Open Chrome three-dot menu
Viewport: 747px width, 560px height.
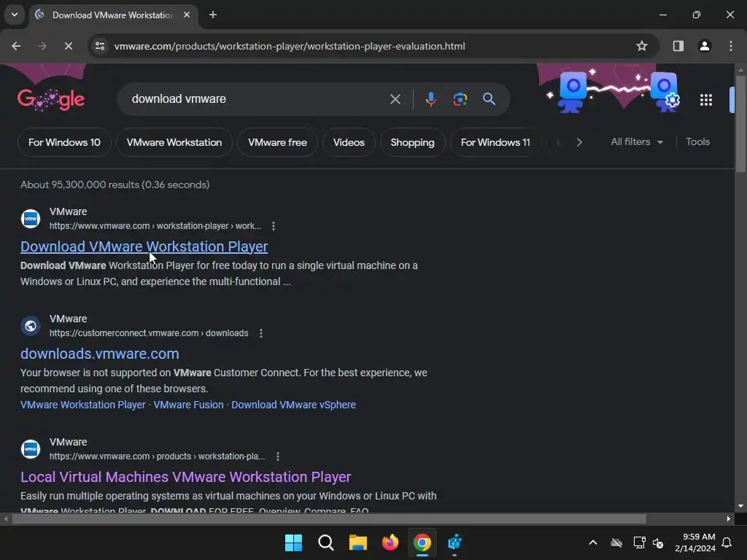[x=730, y=46]
